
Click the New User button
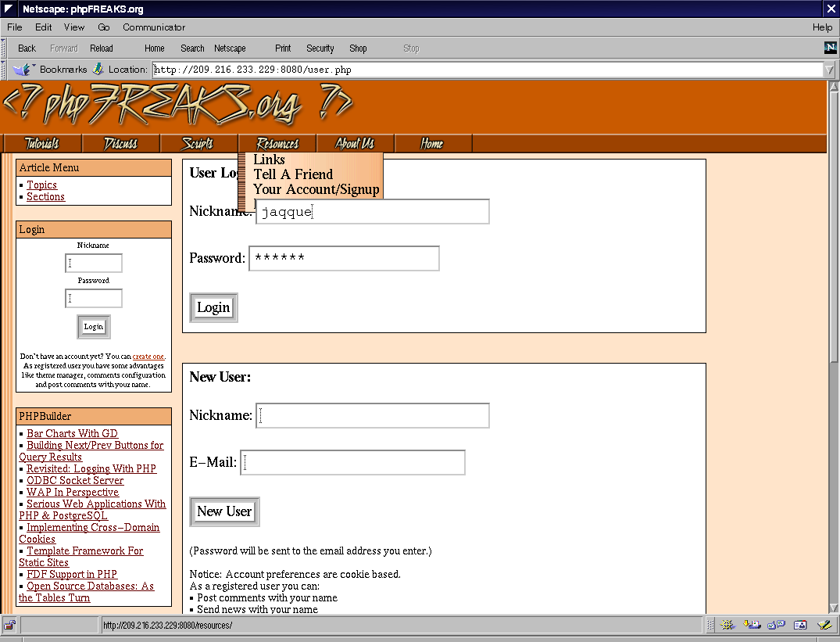click(224, 511)
